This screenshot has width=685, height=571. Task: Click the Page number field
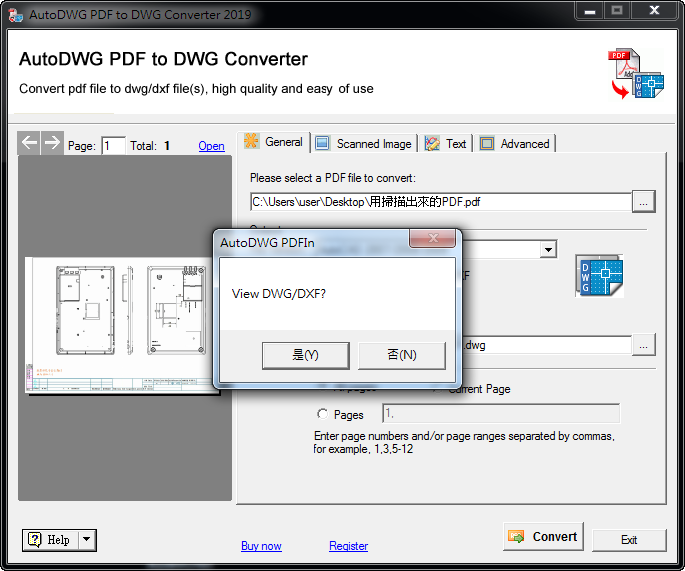click(113, 145)
